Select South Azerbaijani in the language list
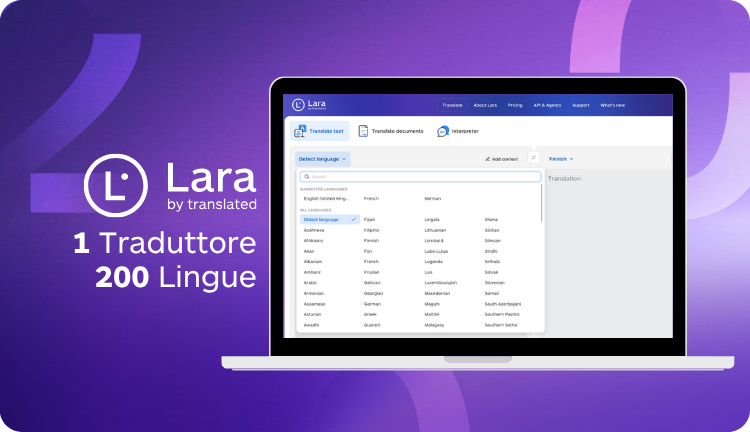750x432 pixels. pyautogui.click(x=503, y=304)
